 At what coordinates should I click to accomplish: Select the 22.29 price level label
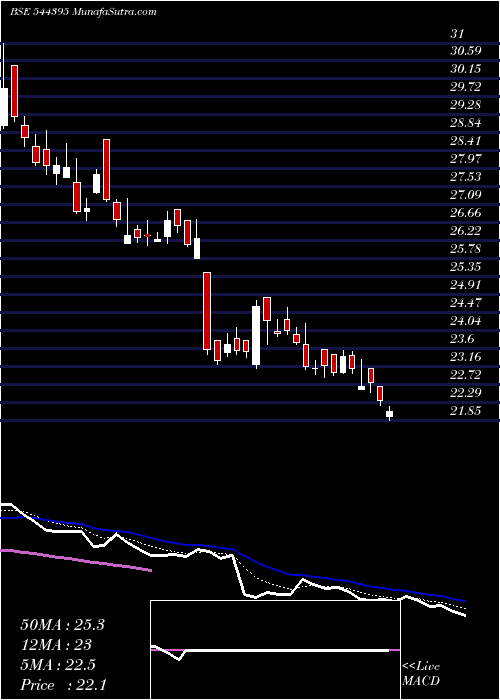(x=466, y=393)
